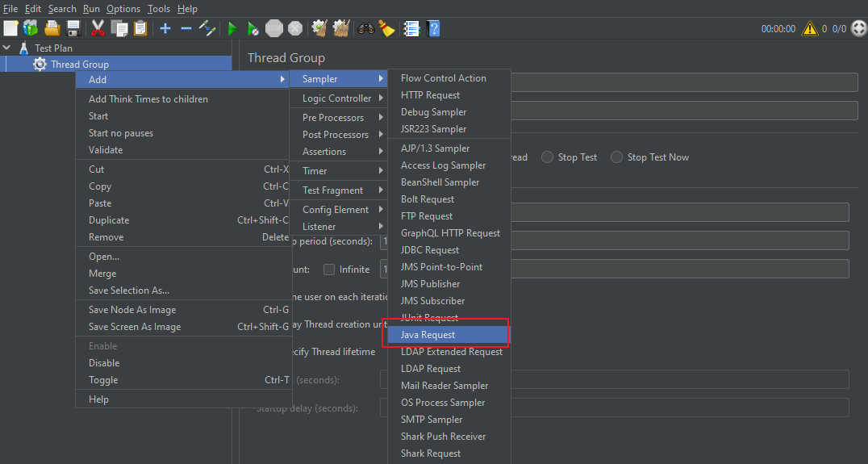Click the arrow beside Assertions submenu

click(381, 151)
